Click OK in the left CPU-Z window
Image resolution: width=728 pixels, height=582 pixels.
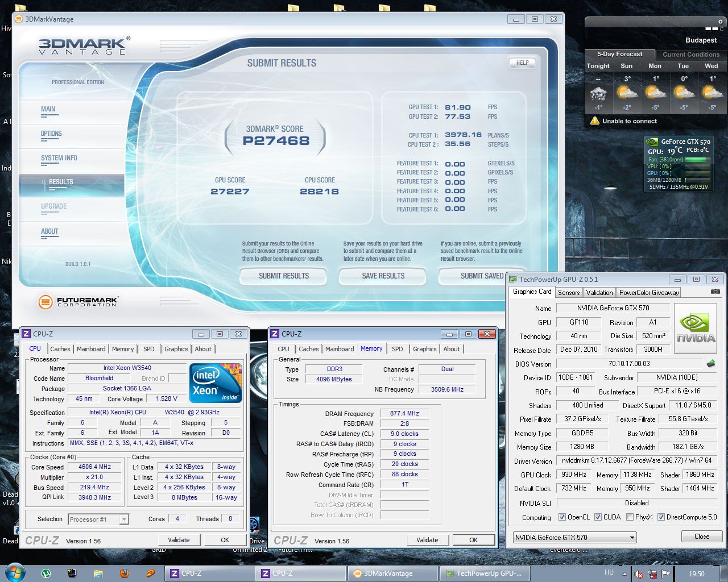pos(225,540)
